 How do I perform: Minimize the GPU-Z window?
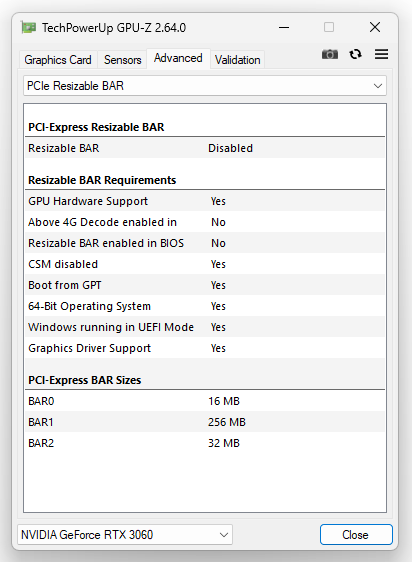pos(284,28)
